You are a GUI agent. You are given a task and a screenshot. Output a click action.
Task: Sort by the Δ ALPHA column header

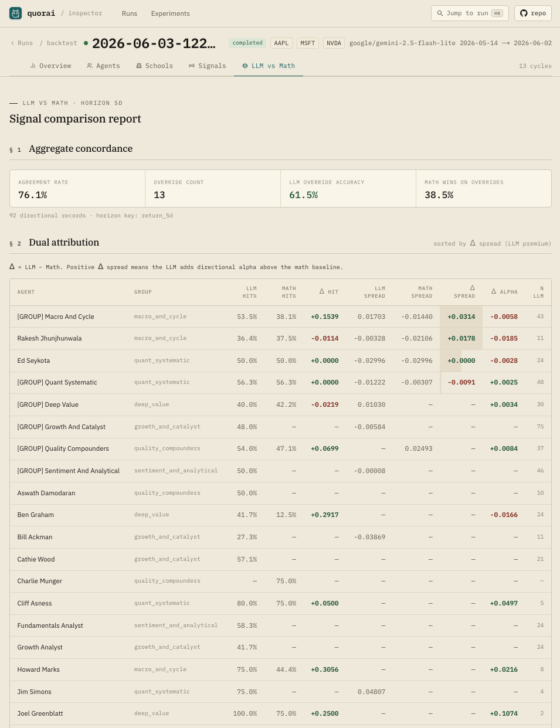[504, 292]
